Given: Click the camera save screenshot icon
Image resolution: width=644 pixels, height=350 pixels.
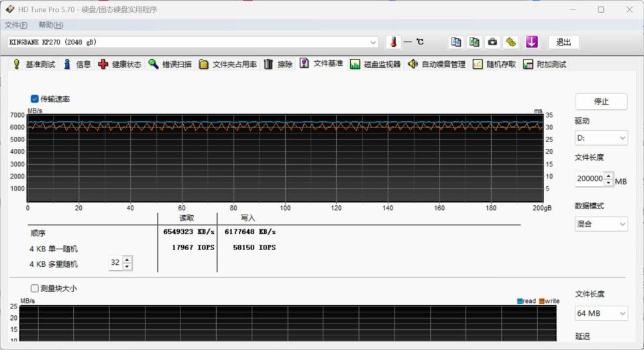Looking at the screenshot, I should click(492, 42).
